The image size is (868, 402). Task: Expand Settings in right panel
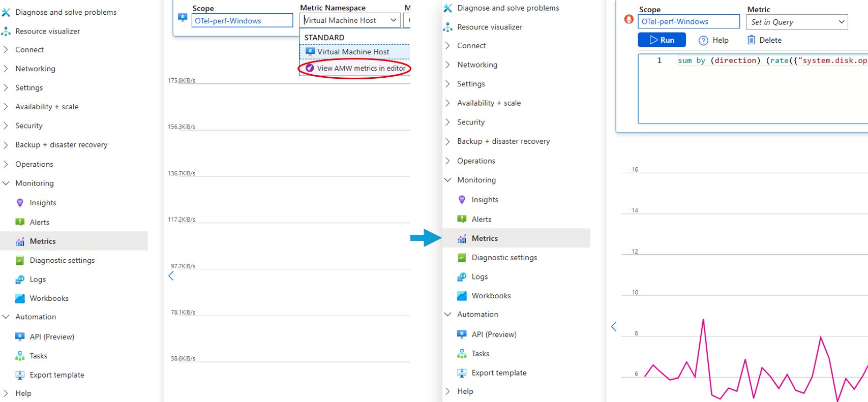coord(447,84)
